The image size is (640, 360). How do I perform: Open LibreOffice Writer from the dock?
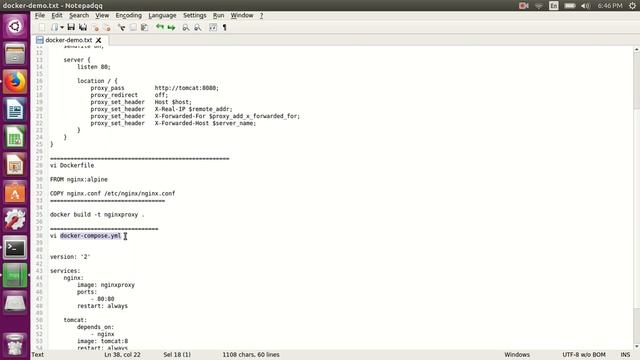point(15,109)
